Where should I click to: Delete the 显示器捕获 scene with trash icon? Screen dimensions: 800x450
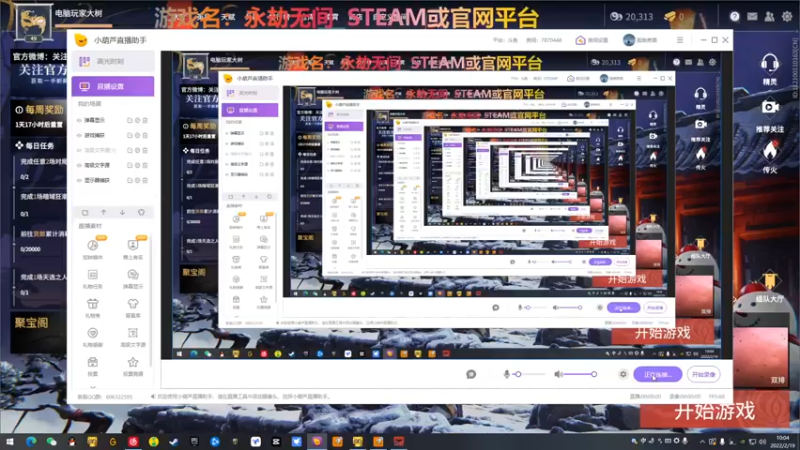pyautogui.click(x=145, y=180)
